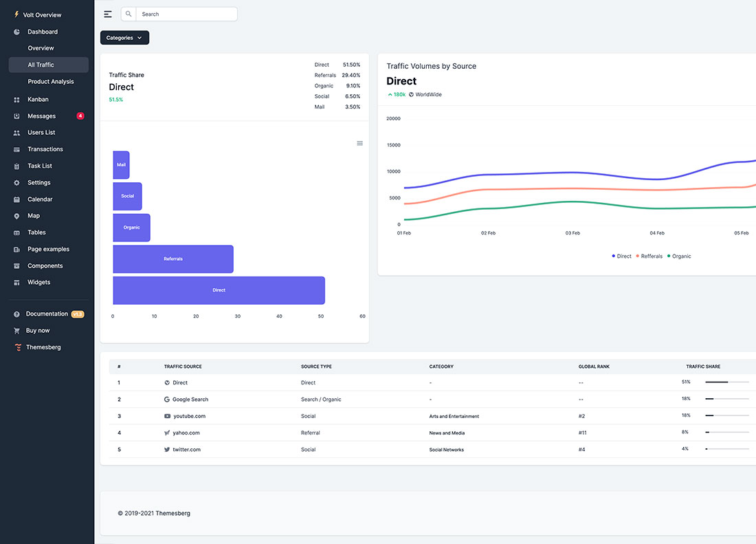
Task: Open the Overview page from sidebar
Action: tap(41, 48)
